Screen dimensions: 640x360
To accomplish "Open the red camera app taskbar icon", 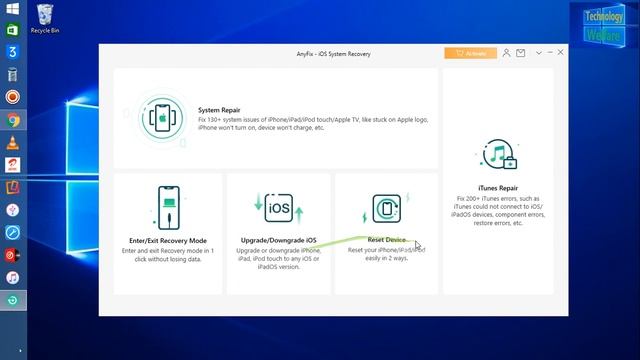I will (13, 255).
